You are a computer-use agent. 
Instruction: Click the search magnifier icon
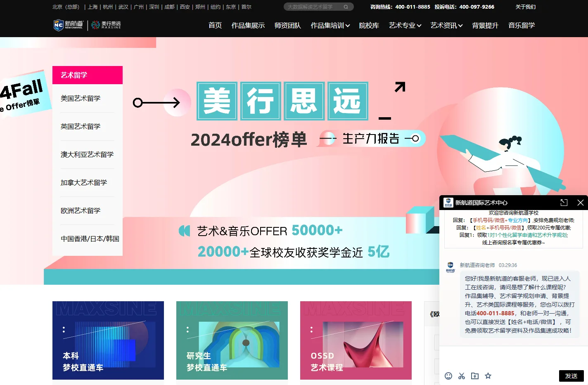click(346, 7)
